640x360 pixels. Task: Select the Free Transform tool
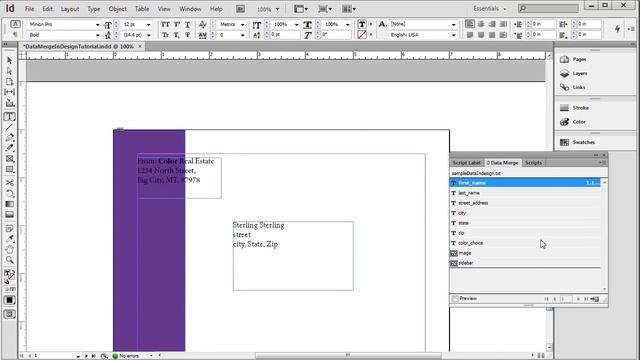(x=9, y=193)
